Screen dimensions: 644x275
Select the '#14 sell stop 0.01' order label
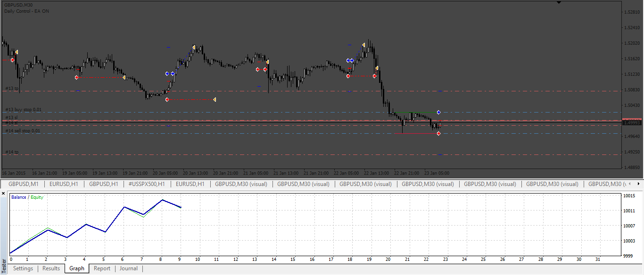point(23,131)
